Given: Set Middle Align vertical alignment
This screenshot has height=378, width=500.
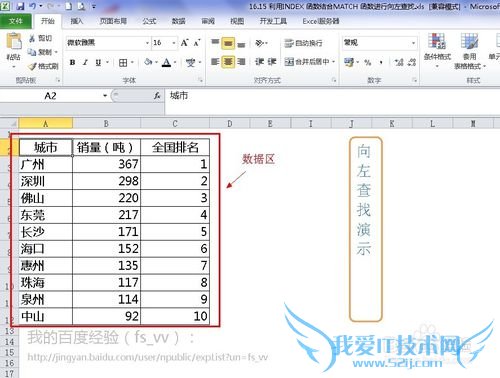Looking at the screenshot, I should pyautogui.click(x=228, y=43).
